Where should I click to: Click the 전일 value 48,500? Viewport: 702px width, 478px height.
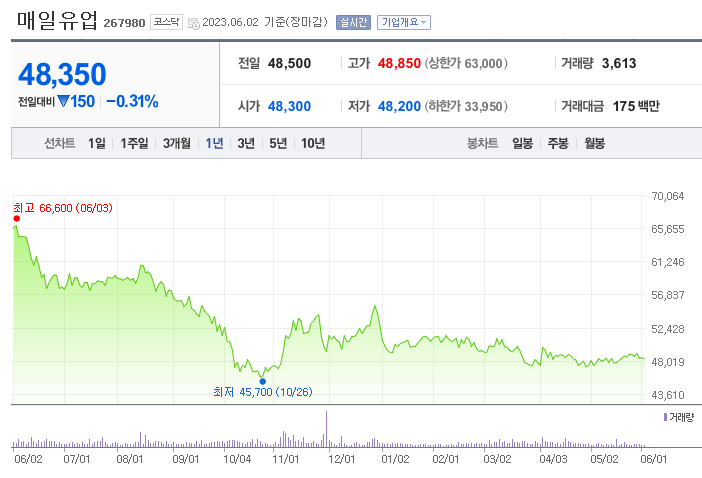[x=289, y=64]
